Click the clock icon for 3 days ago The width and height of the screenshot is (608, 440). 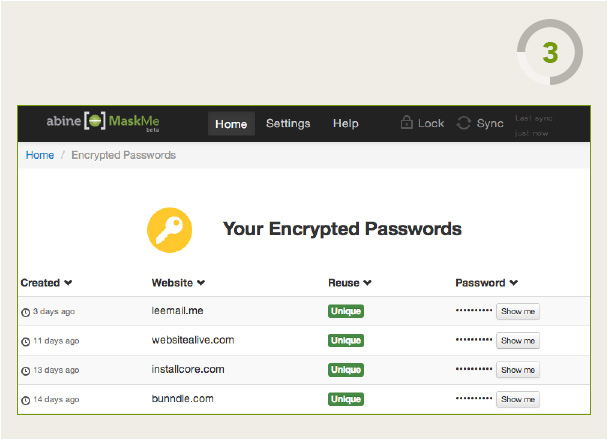(x=26, y=312)
